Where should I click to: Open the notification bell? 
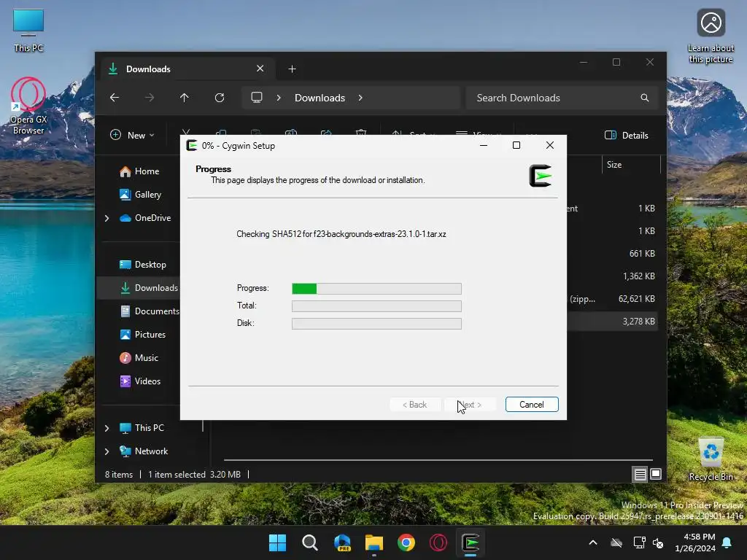coord(727,542)
